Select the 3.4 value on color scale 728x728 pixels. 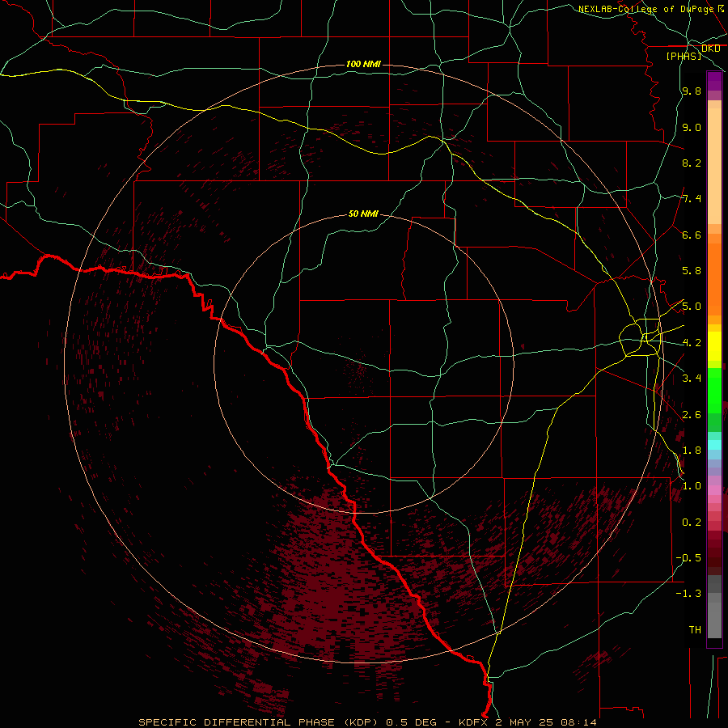coord(692,379)
